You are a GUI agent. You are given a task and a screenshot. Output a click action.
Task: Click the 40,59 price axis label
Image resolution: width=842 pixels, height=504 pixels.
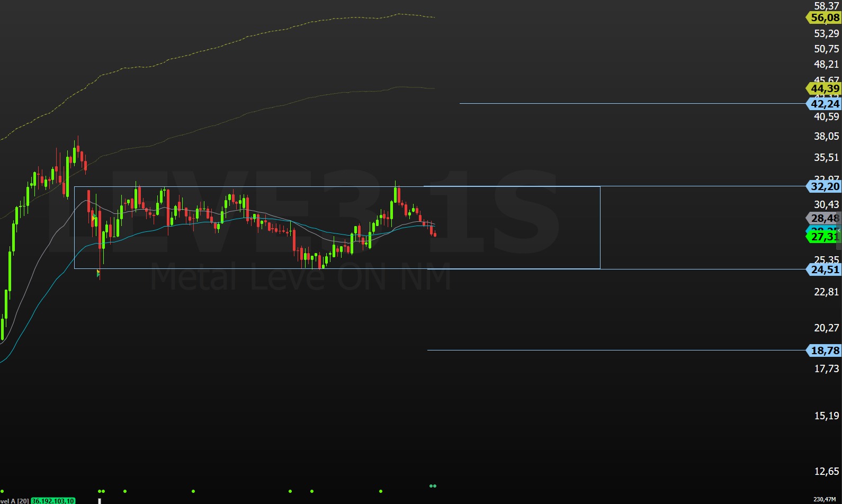[826, 116]
